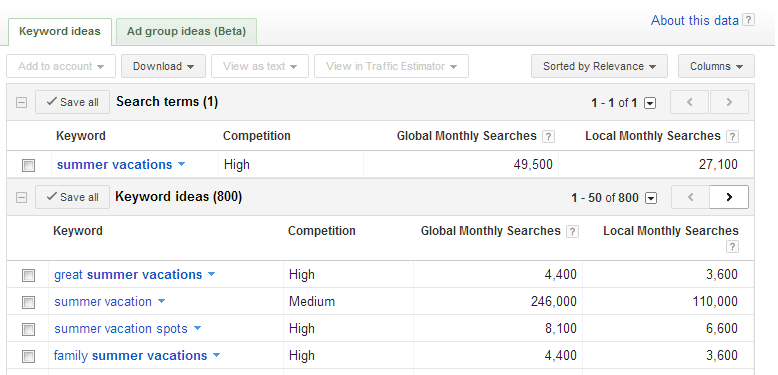Collapse the Search terms section with minus icon
The width and height of the screenshot is (778, 375).
(x=21, y=102)
